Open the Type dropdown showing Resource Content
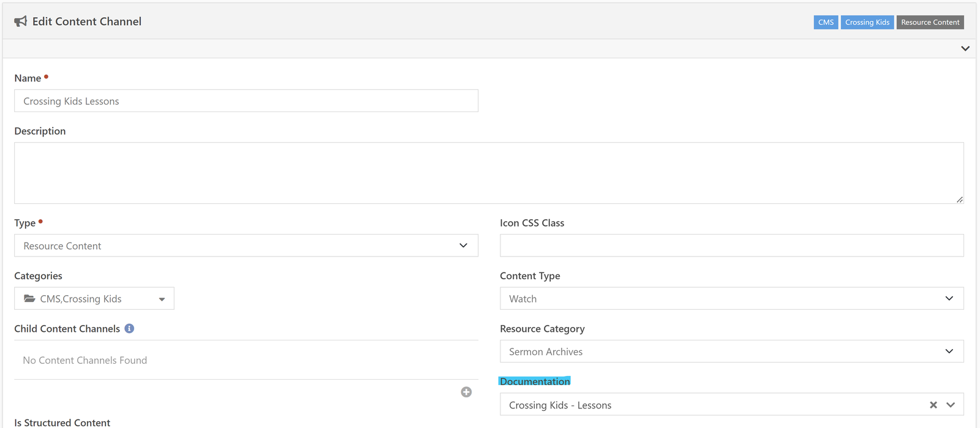 [x=246, y=246]
